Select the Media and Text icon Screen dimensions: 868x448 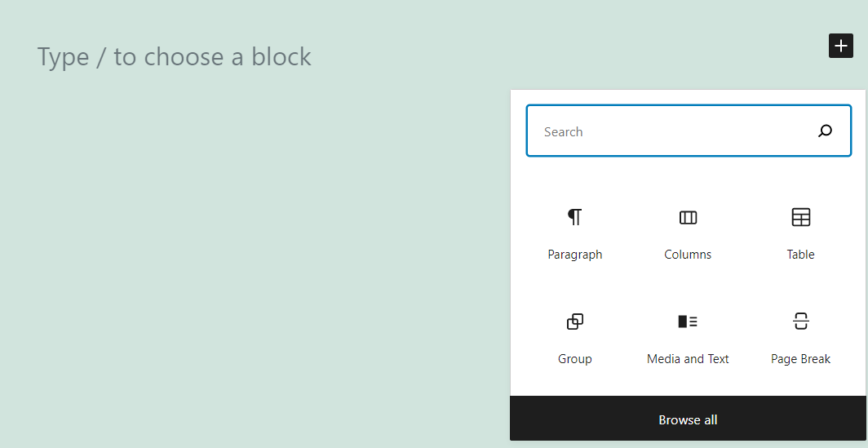coord(688,322)
